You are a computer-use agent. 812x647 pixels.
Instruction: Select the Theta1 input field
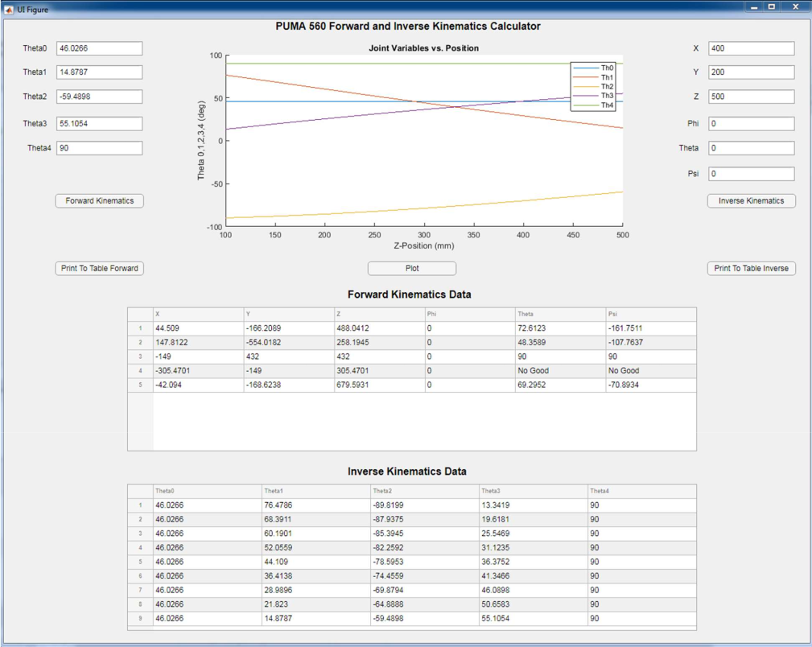(x=100, y=72)
